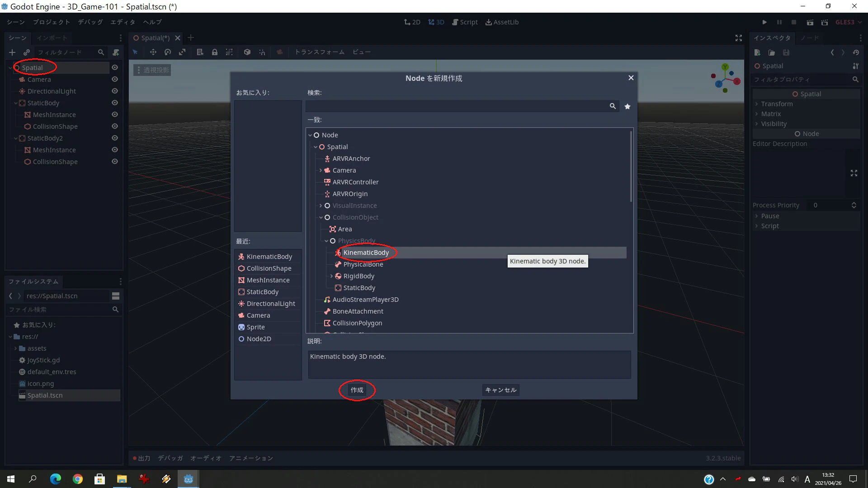Image resolution: width=868 pixels, height=488 pixels.
Task: Toggle visibility of Camera node
Action: click(115, 79)
